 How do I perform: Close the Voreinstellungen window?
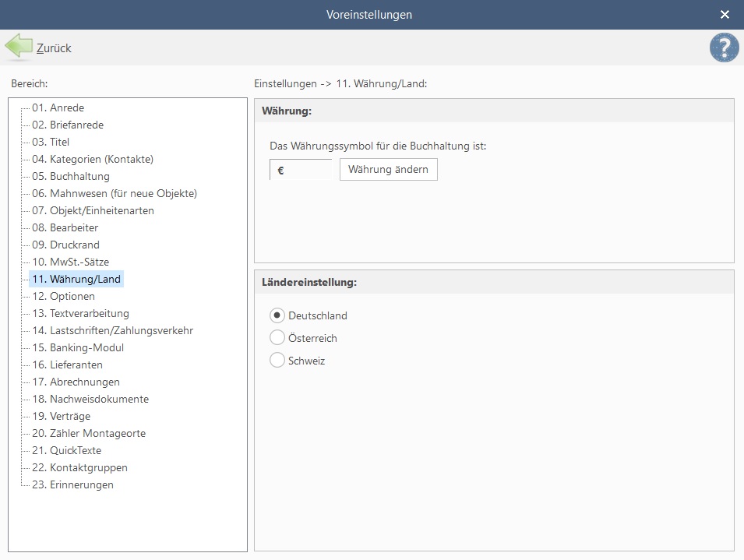point(725,15)
